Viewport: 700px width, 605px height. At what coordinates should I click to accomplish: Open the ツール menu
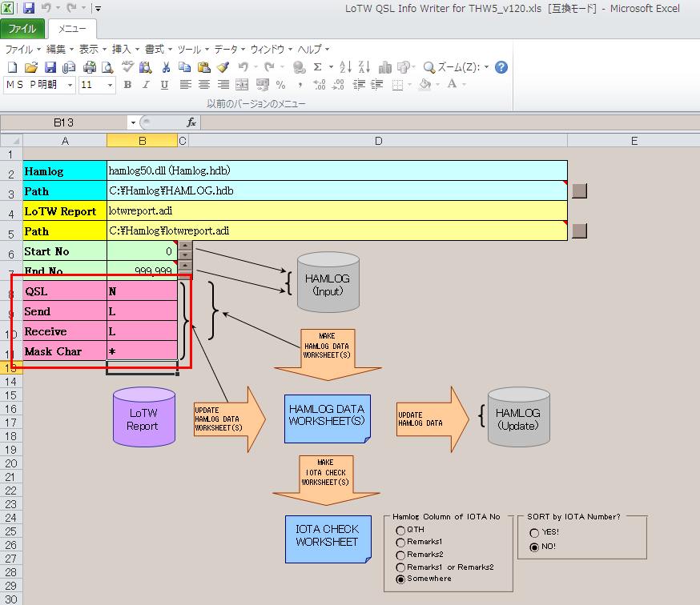tap(193, 49)
